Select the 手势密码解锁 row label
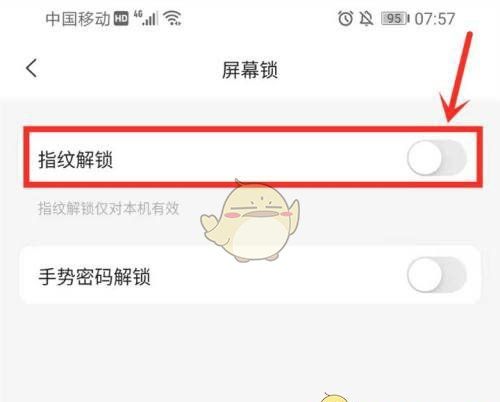This screenshot has width=500, height=402. (94, 277)
